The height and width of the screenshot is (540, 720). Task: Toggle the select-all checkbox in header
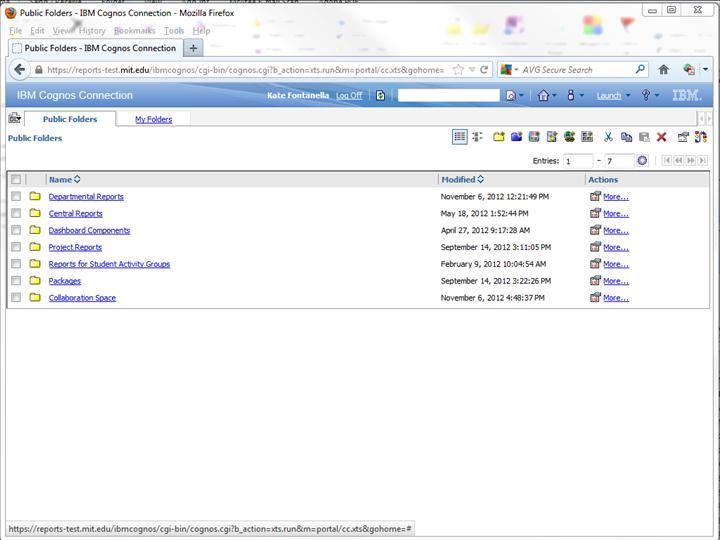[16, 180]
